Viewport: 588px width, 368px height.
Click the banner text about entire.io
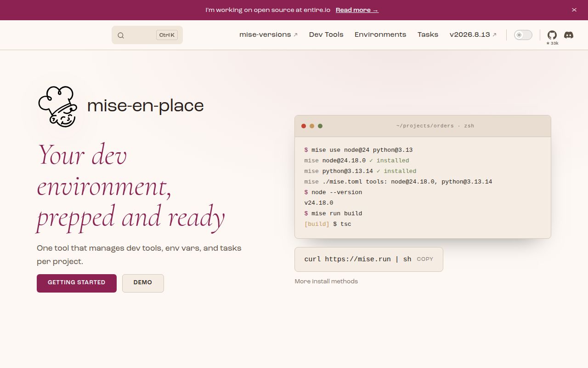tap(268, 10)
